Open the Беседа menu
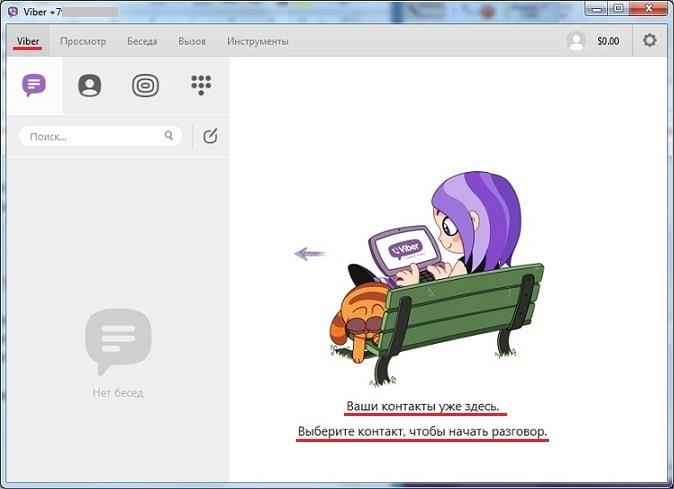Viewport: 674px width, 489px height. (x=143, y=41)
